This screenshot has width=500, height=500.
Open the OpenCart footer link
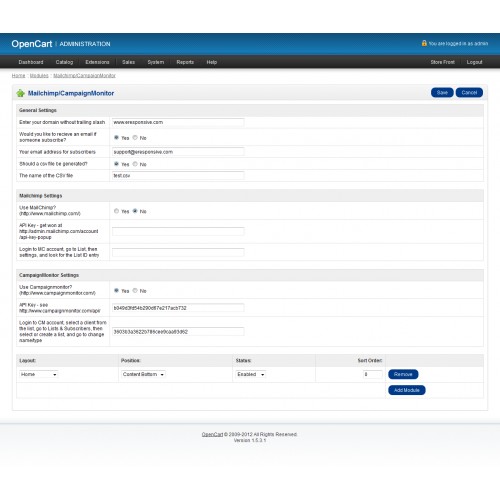(212, 434)
